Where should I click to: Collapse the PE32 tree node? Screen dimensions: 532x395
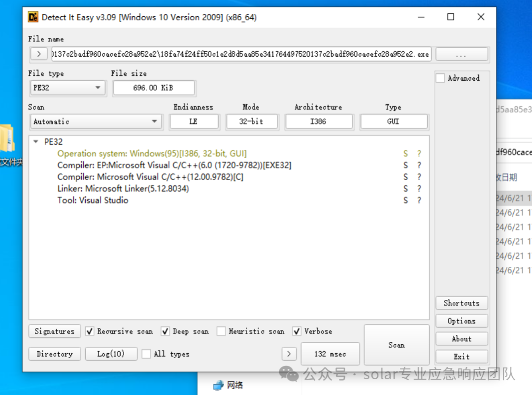[x=35, y=141]
